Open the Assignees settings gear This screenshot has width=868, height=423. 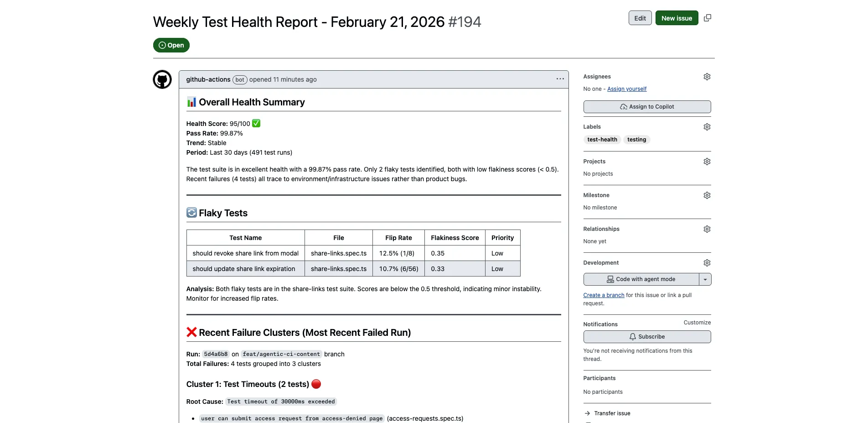[x=707, y=77]
